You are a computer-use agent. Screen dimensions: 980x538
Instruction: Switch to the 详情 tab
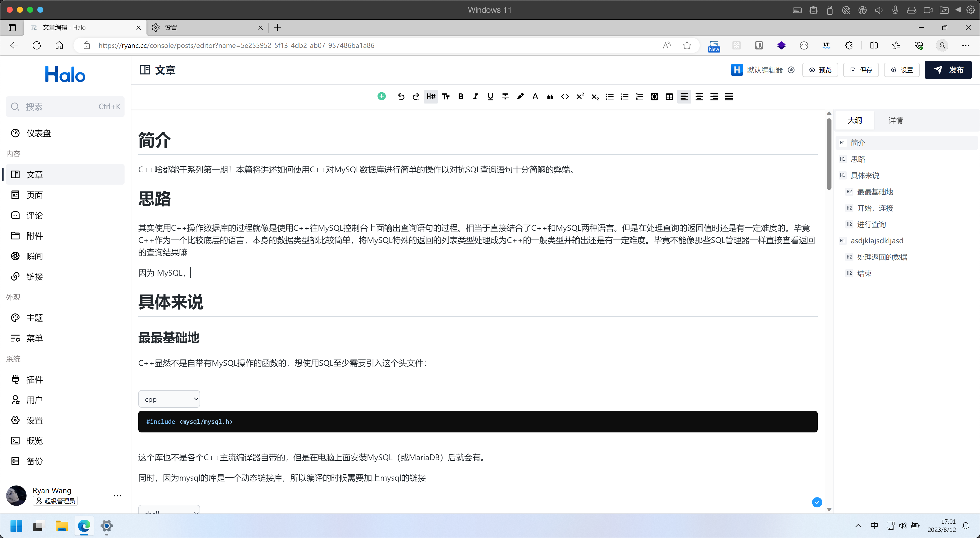[x=896, y=120]
